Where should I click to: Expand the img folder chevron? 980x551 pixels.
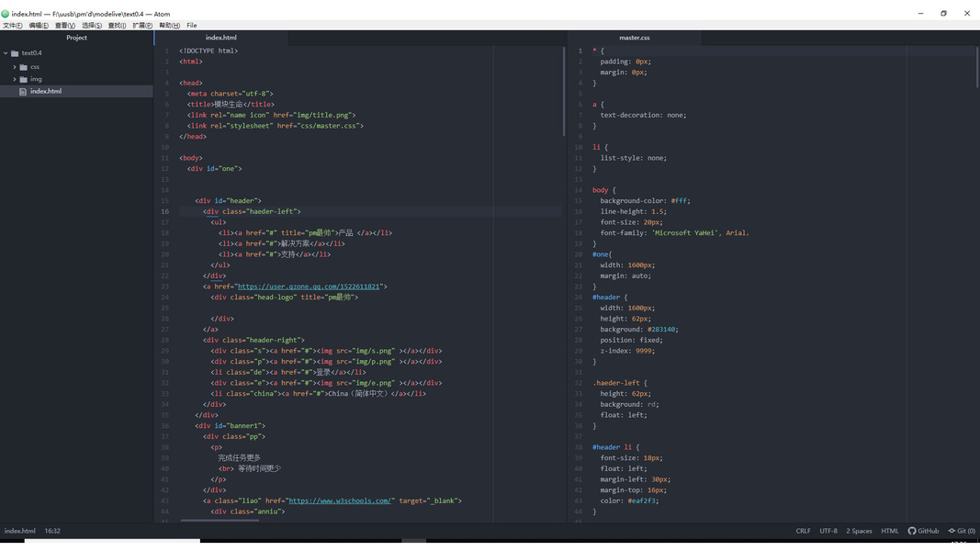point(15,79)
